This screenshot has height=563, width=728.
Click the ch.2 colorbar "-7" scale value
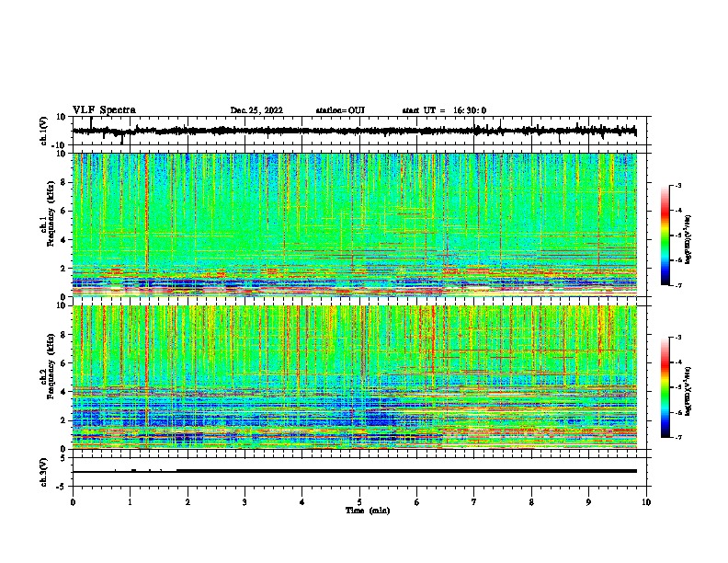tap(678, 438)
